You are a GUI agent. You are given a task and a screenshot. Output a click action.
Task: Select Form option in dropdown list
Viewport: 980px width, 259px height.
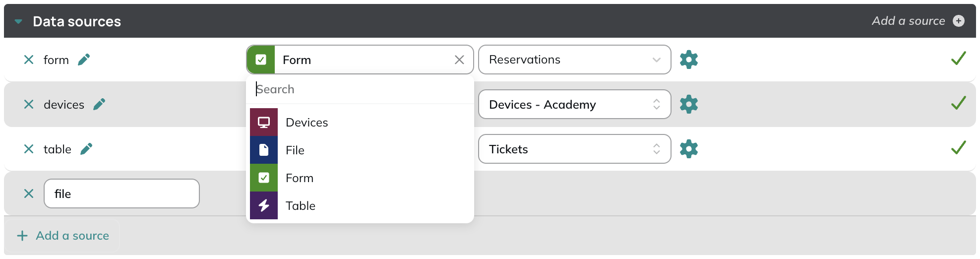tap(360, 178)
